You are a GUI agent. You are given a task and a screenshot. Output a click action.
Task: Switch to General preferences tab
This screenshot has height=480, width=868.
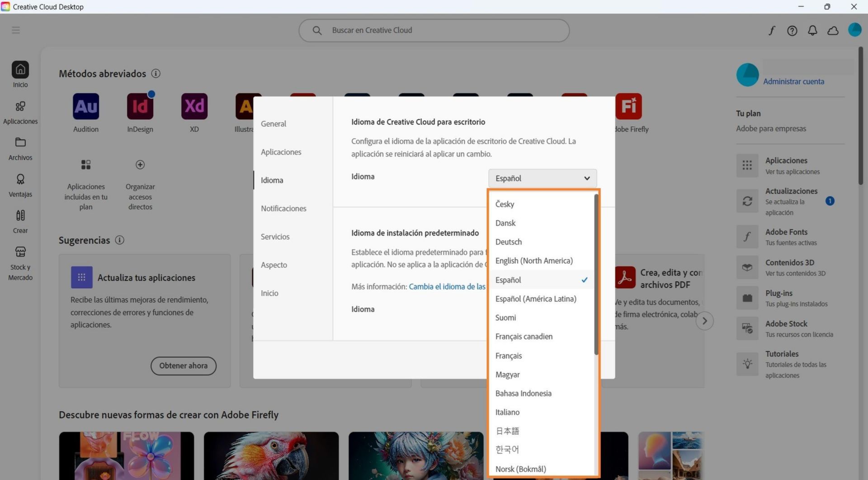pyautogui.click(x=274, y=124)
